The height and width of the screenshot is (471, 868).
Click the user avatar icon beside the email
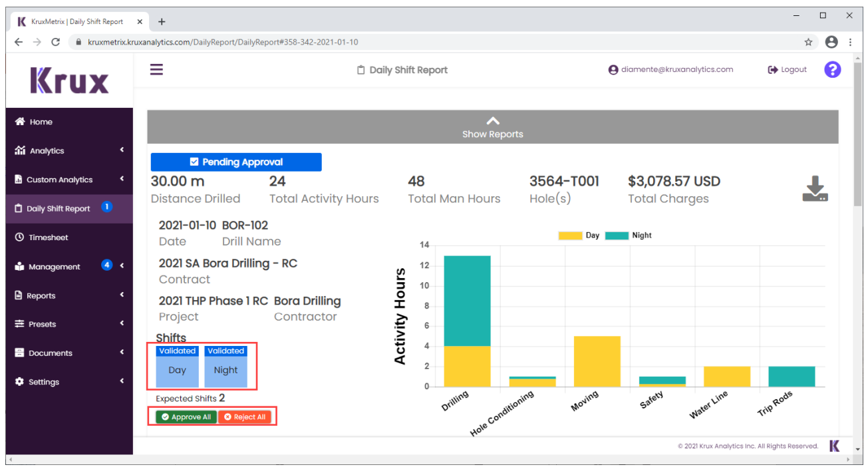click(x=613, y=69)
